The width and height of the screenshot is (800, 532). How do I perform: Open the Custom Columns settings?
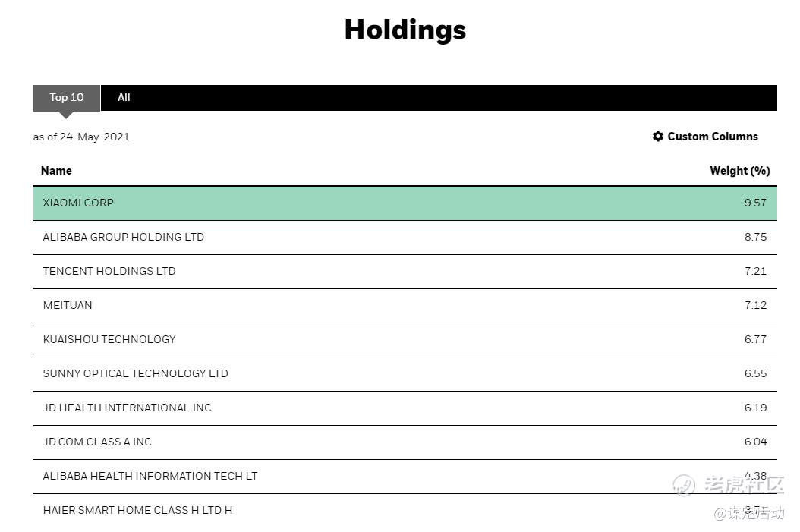(x=712, y=137)
